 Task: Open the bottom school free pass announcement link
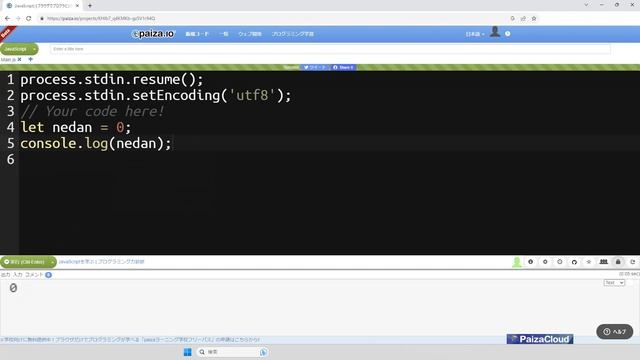(x=130, y=340)
